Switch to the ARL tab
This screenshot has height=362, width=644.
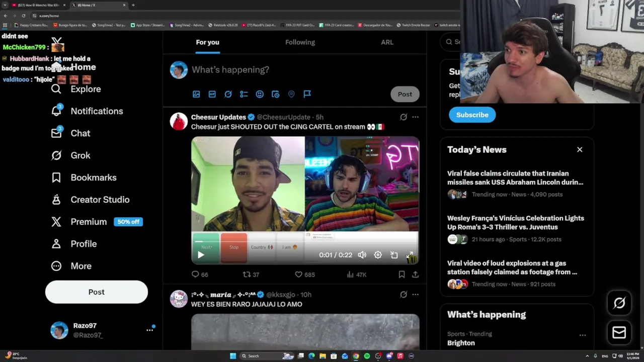387,42
